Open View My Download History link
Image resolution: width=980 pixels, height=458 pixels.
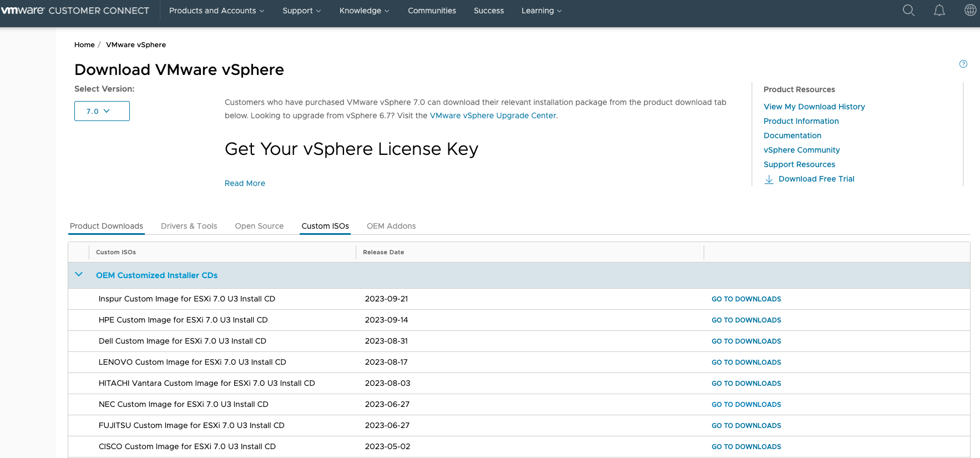(814, 107)
